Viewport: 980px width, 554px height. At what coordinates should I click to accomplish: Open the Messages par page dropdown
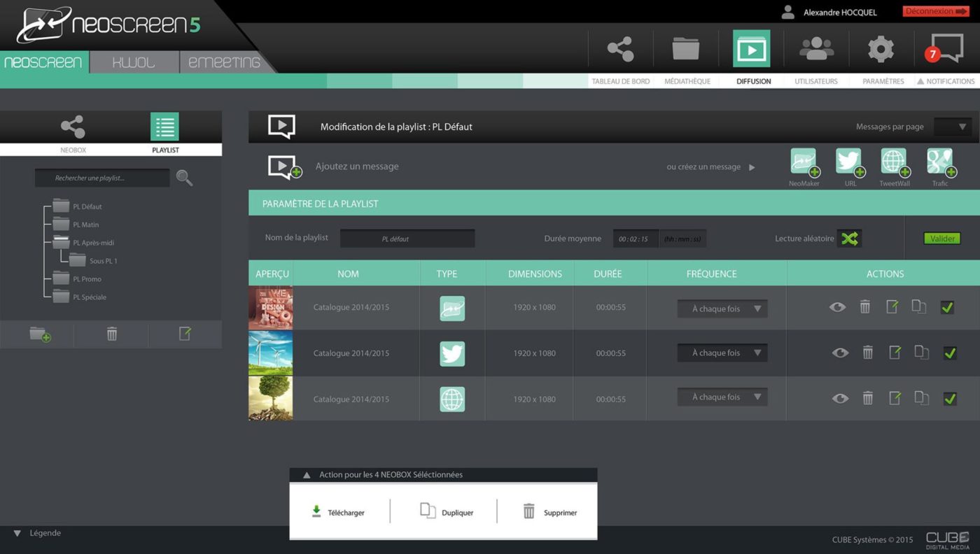[x=953, y=127]
